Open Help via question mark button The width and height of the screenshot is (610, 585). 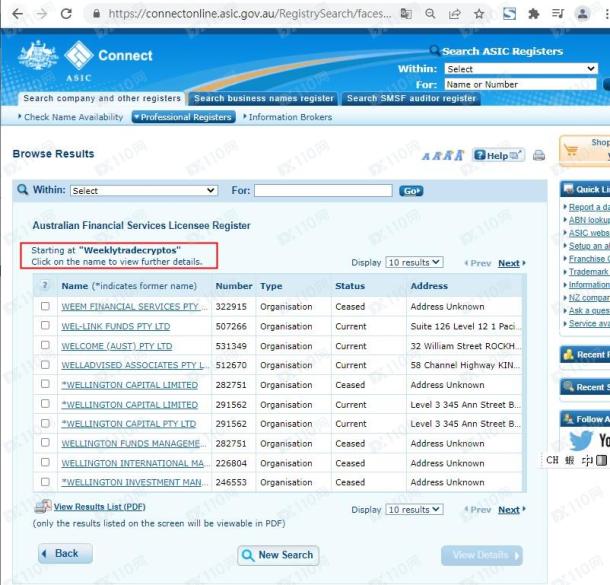498,155
